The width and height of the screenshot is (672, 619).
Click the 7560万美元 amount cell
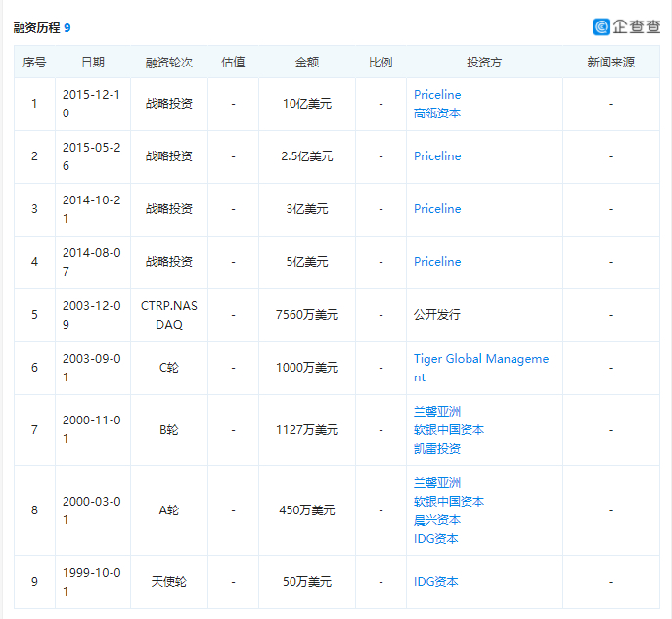[x=307, y=315]
